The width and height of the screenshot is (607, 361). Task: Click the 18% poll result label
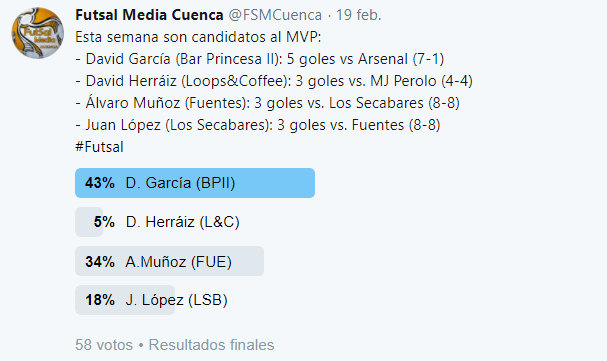[x=100, y=300]
